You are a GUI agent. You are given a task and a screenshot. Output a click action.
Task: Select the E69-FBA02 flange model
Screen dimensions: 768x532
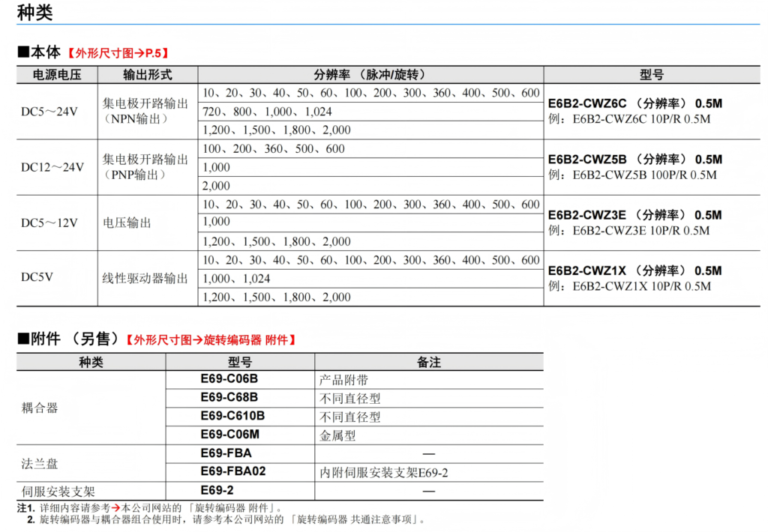(233, 471)
